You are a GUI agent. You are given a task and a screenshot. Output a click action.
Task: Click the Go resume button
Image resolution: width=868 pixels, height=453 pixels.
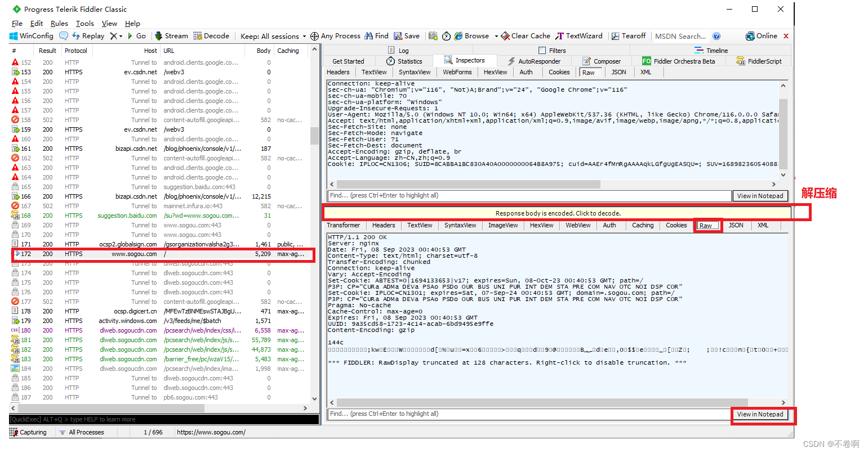click(x=136, y=36)
